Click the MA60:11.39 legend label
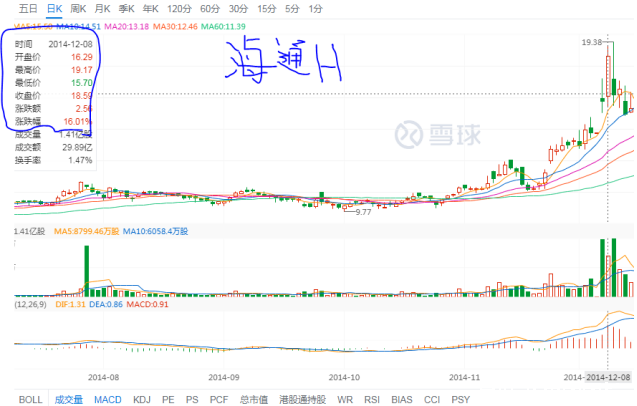This screenshot has height=406, width=637. tap(223, 26)
